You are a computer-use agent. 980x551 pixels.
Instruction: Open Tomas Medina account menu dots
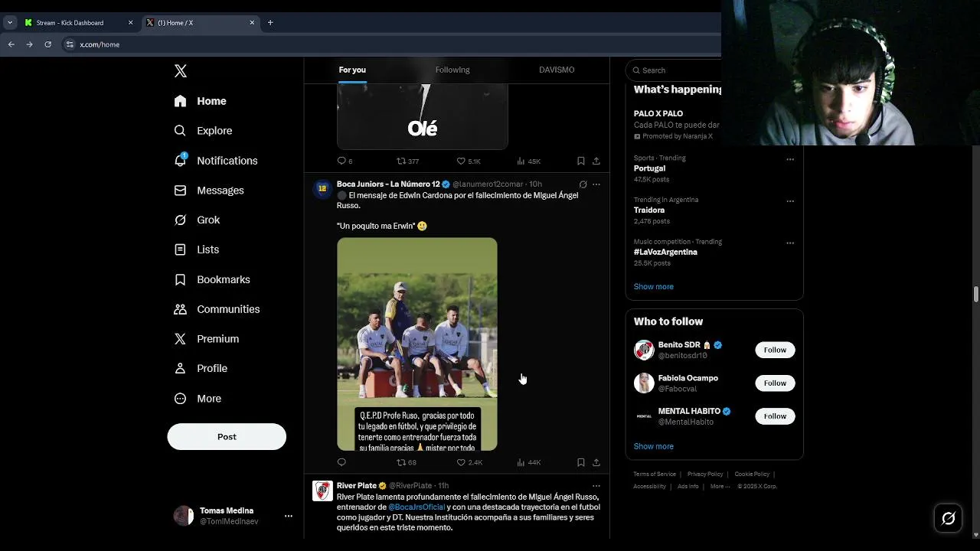289,516
